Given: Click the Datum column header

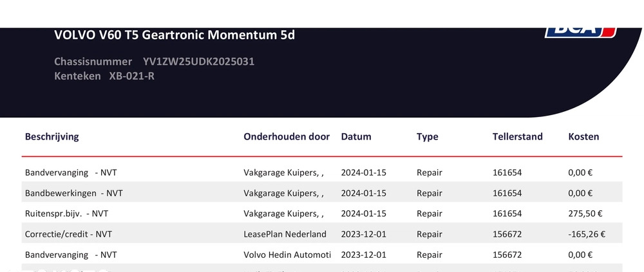Looking at the screenshot, I should (x=356, y=136).
